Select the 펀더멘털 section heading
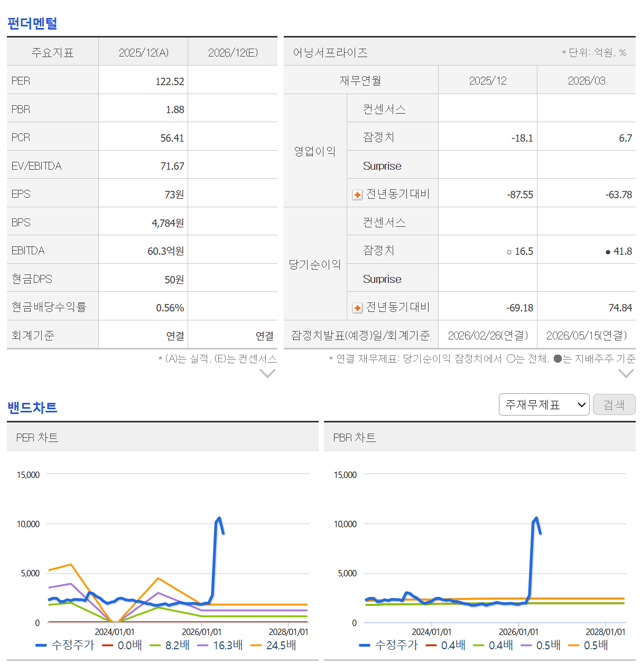Viewport: 641px width, 672px height. click(x=32, y=23)
